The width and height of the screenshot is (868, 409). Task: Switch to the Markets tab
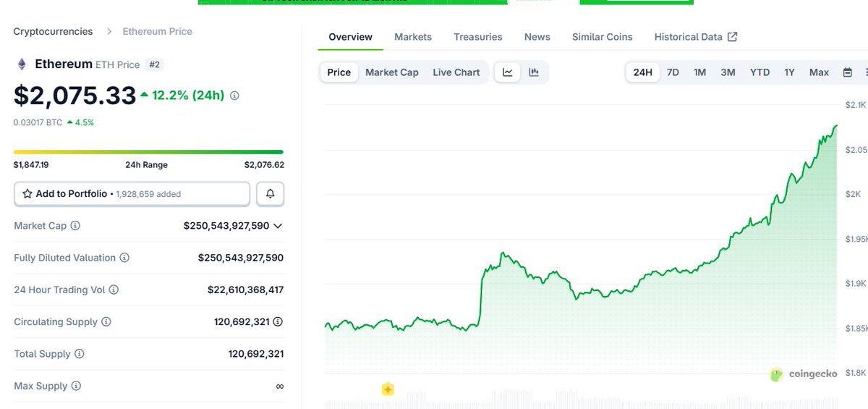coord(413,37)
